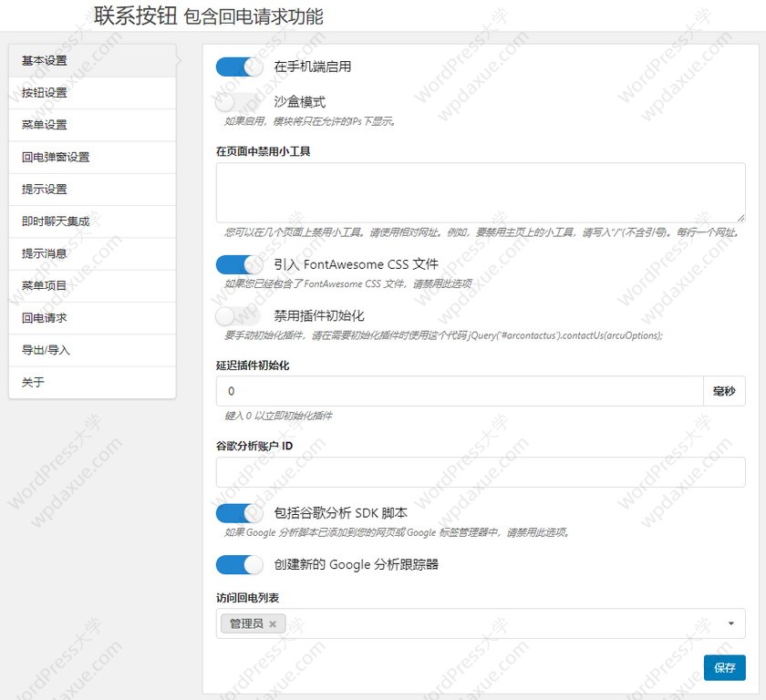Toggle 在手机端启用 switch off

240,67
